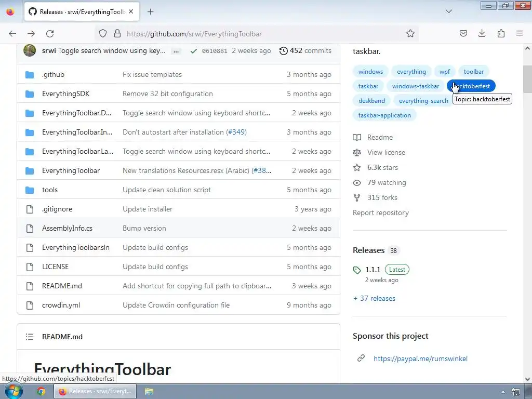Image resolution: width=532 pixels, height=399 pixels.
Task: Open the .gitignore file
Action: tap(57, 209)
